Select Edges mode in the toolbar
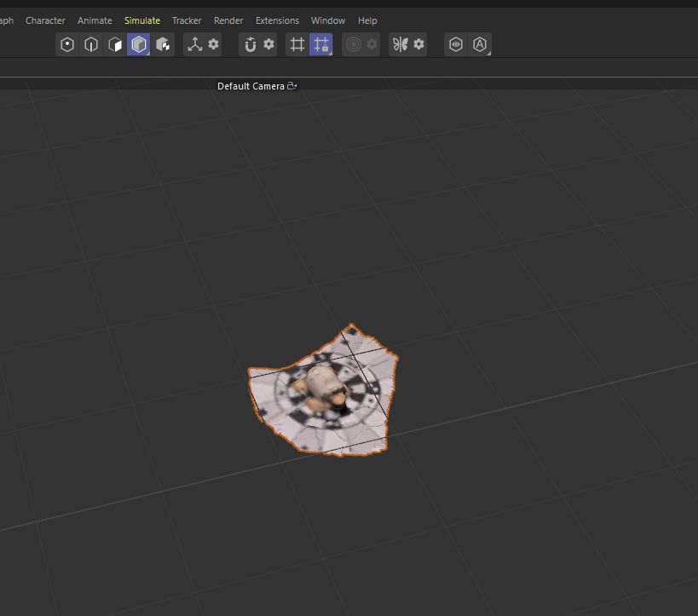The width and height of the screenshot is (698, 616). click(91, 44)
